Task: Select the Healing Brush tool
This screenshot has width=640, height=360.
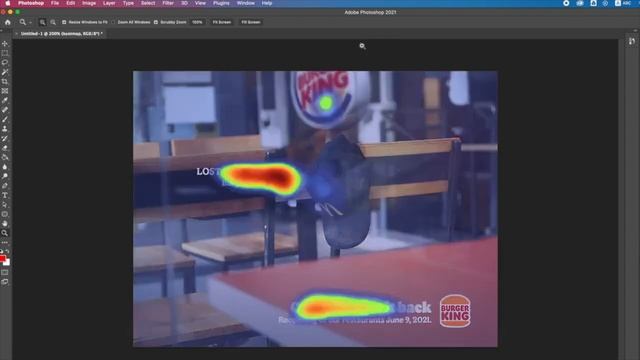Action: (5, 110)
